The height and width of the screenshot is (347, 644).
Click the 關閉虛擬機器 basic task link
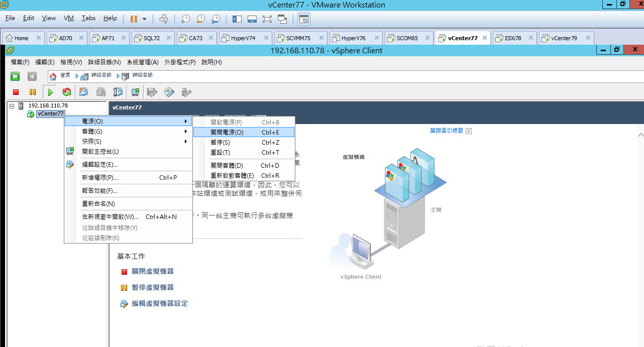pyautogui.click(x=153, y=272)
